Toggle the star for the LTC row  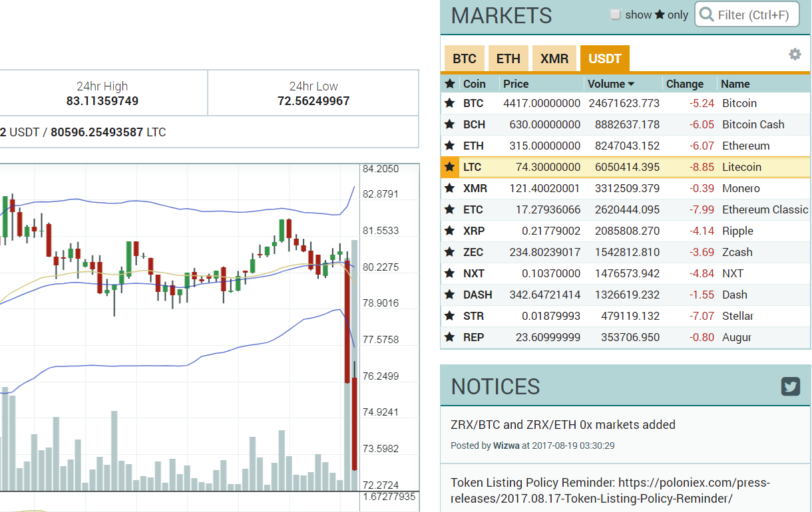click(450, 167)
